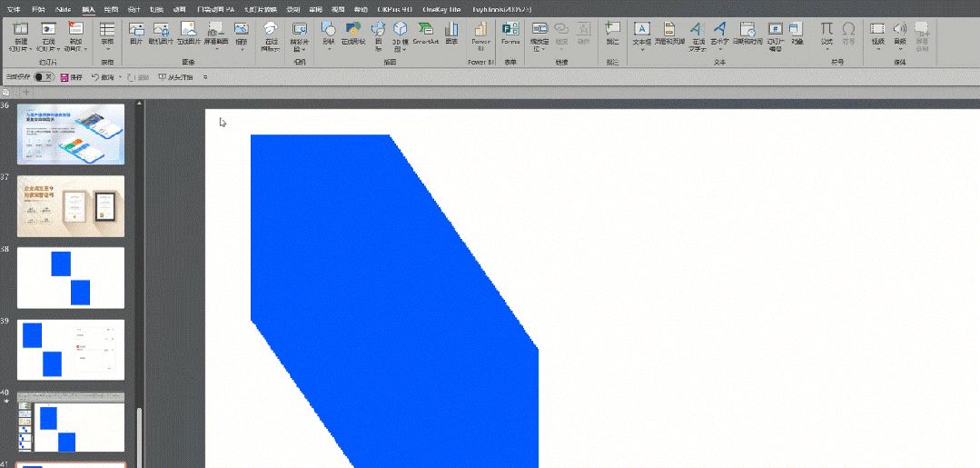Click the slide panel scroll-up arrow
The width and height of the screenshot is (980, 468).
(139, 104)
